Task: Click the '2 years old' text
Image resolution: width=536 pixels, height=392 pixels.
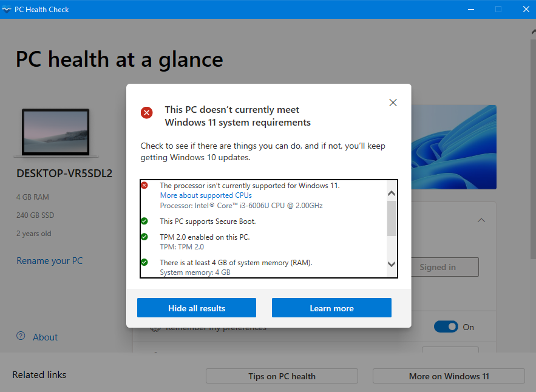Action: pos(34,234)
